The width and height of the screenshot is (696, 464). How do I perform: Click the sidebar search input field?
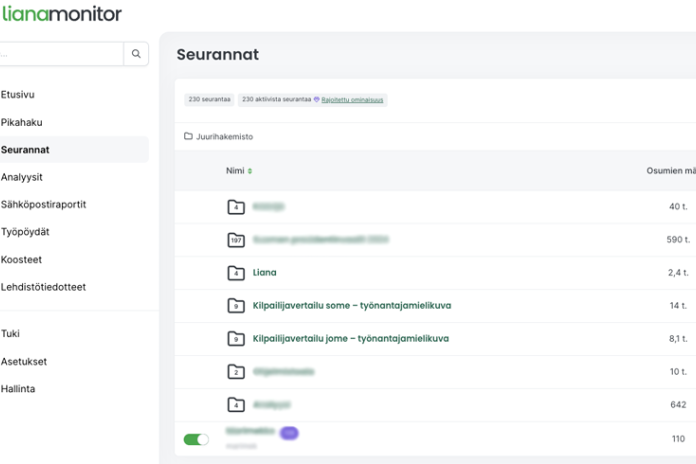60,54
